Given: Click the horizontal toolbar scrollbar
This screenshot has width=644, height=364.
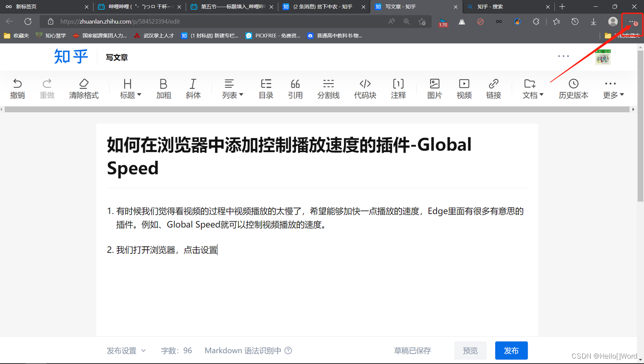Looking at the screenshot, I should [x=318, y=109].
